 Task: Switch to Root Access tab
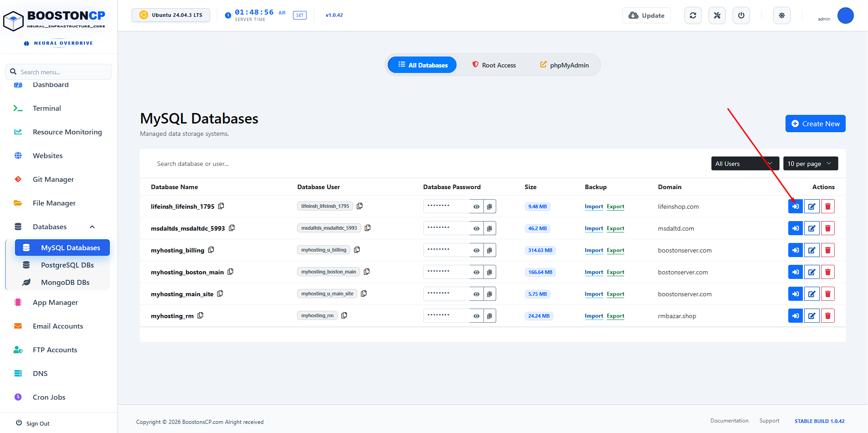click(x=494, y=65)
